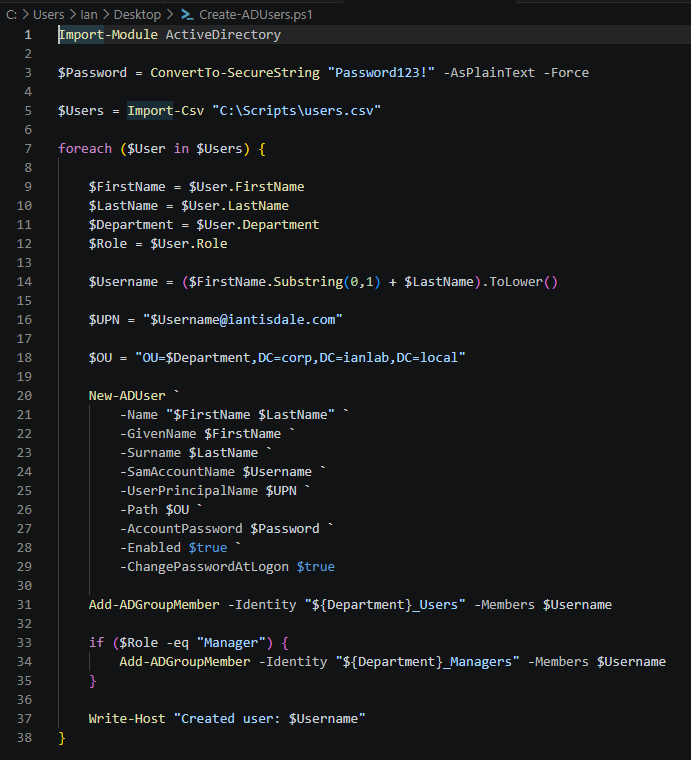Click 'Create-ADUsers.ps1' in the breadcrumb
Viewport: 691px width, 760px height.
pos(256,15)
